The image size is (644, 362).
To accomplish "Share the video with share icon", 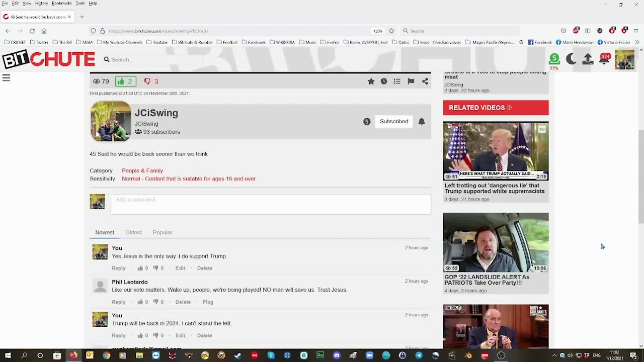I will pos(425,81).
